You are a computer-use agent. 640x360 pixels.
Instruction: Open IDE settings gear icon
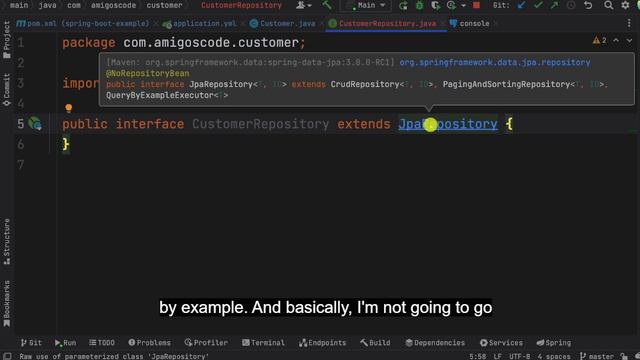(625, 5)
